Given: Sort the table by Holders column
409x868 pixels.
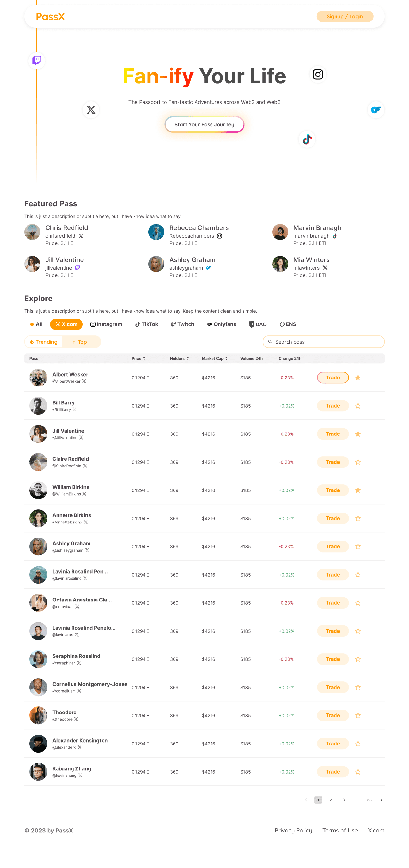Looking at the screenshot, I should (x=179, y=359).
